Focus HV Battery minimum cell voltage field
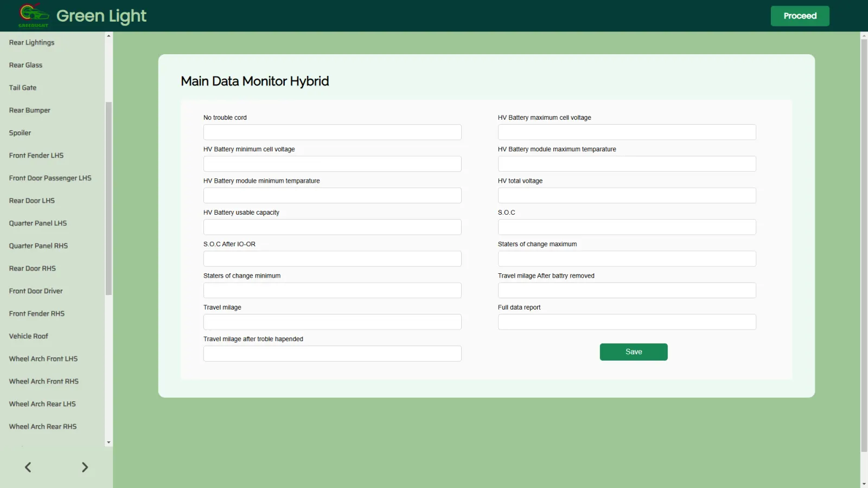Image resolution: width=868 pixels, height=488 pixels. click(x=332, y=164)
